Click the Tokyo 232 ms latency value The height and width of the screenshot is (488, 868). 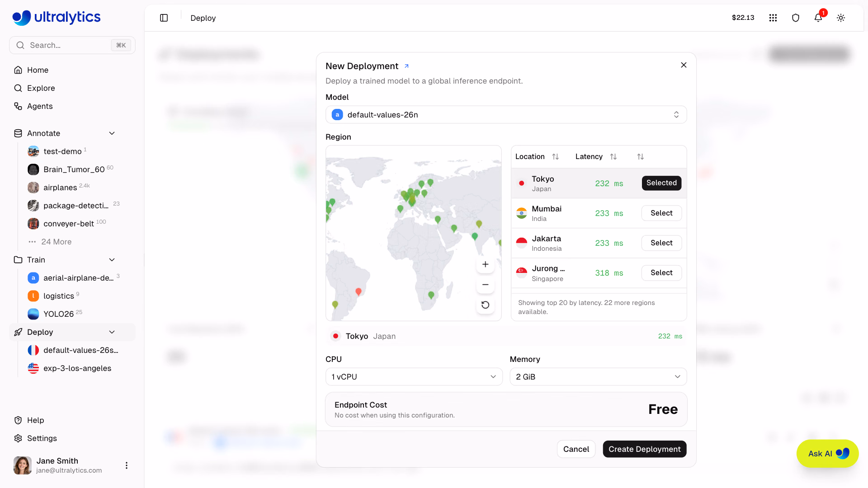tap(609, 183)
